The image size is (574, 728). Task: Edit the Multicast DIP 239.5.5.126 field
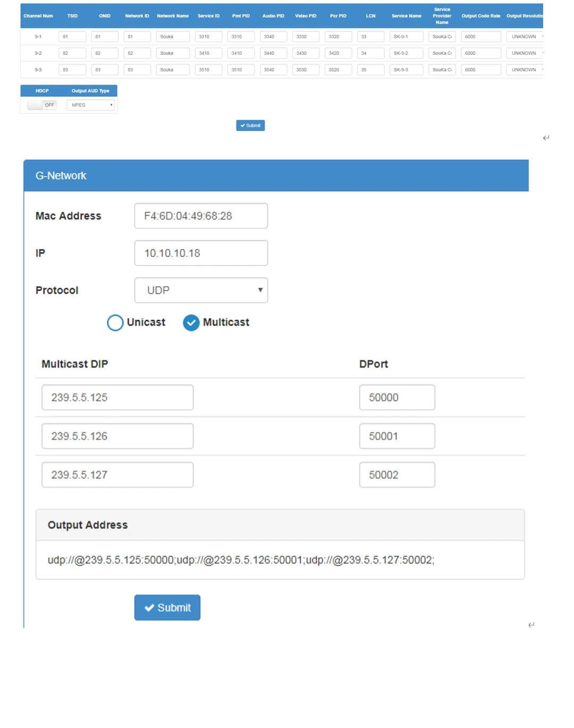tap(117, 436)
